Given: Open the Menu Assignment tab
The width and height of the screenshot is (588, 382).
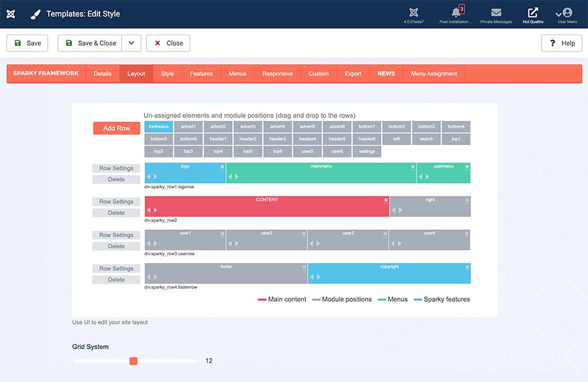Looking at the screenshot, I should coord(434,74).
